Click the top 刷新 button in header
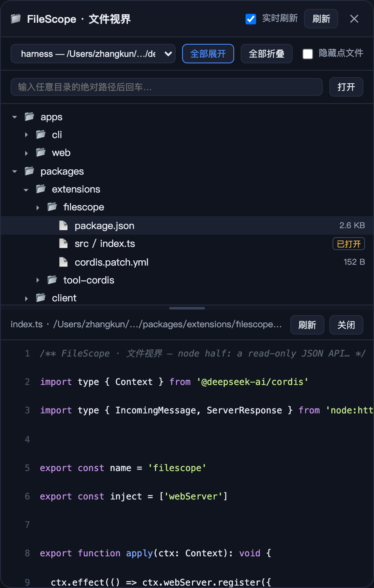This screenshot has height=588, width=374. [321, 19]
